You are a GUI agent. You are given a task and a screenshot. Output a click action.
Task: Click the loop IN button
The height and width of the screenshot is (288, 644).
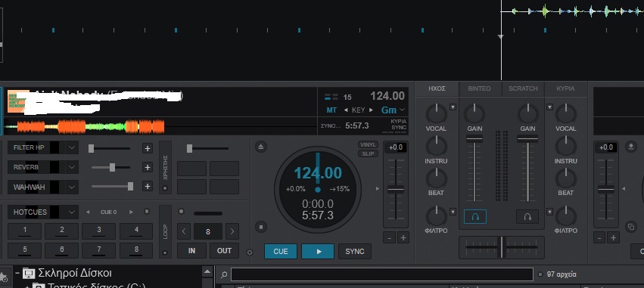coord(191,251)
